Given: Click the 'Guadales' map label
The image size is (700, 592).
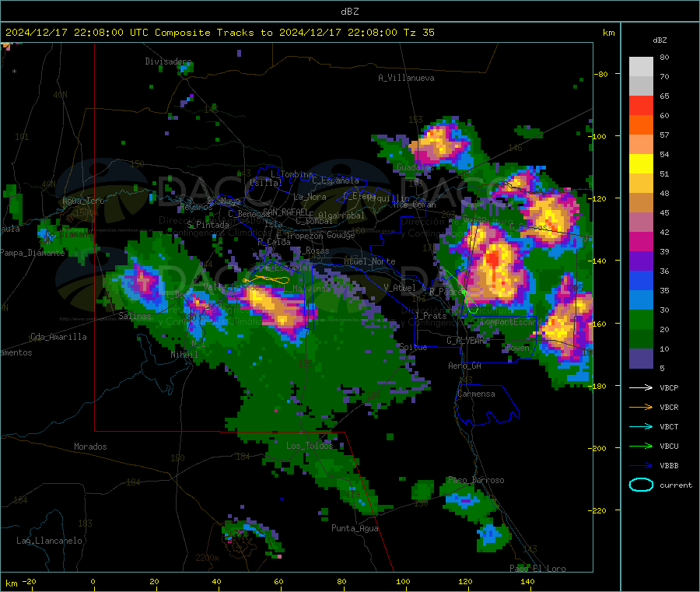Looking at the screenshot, I should (x=415, y=167).
